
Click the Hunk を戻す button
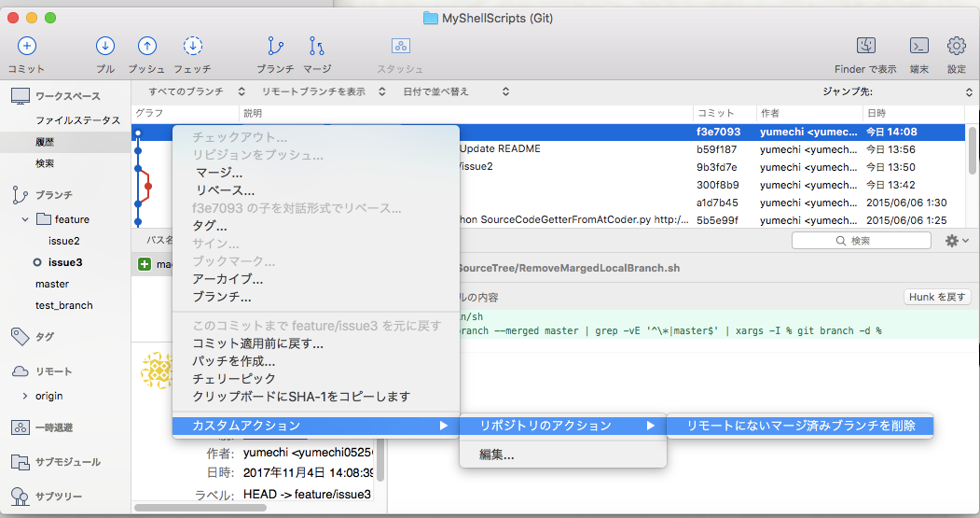(x=937, y=297)
